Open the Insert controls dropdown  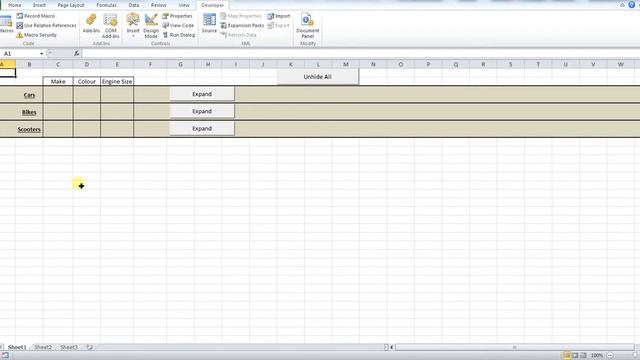click(x=133, y=26)
